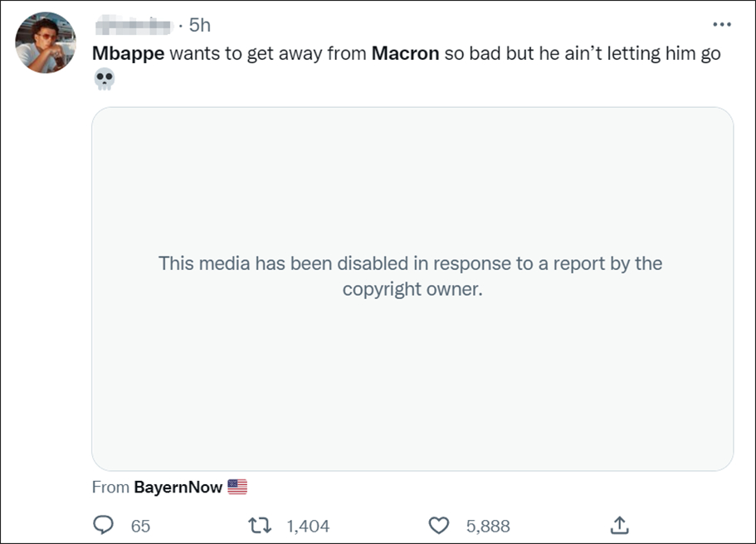Click the "From" label below the media

[x=110, y=488]
